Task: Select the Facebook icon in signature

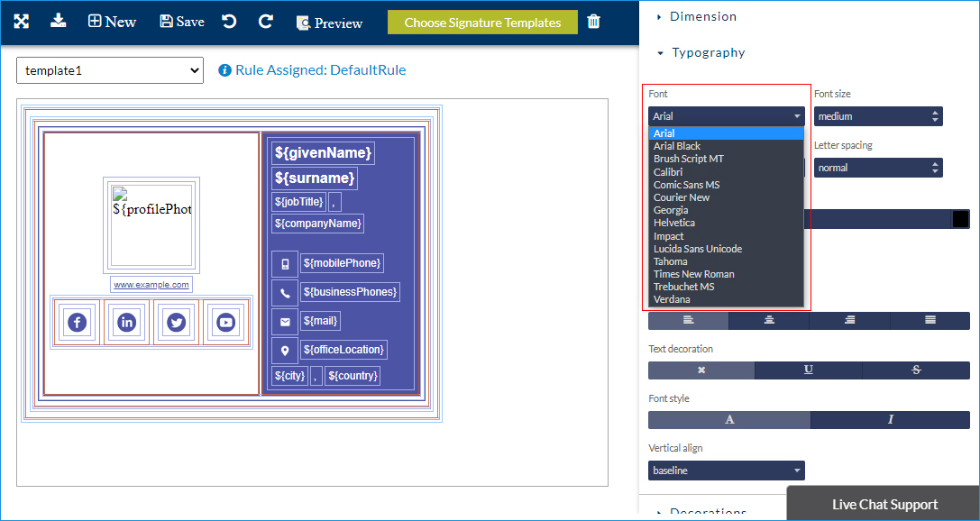Action: (77, 323)
